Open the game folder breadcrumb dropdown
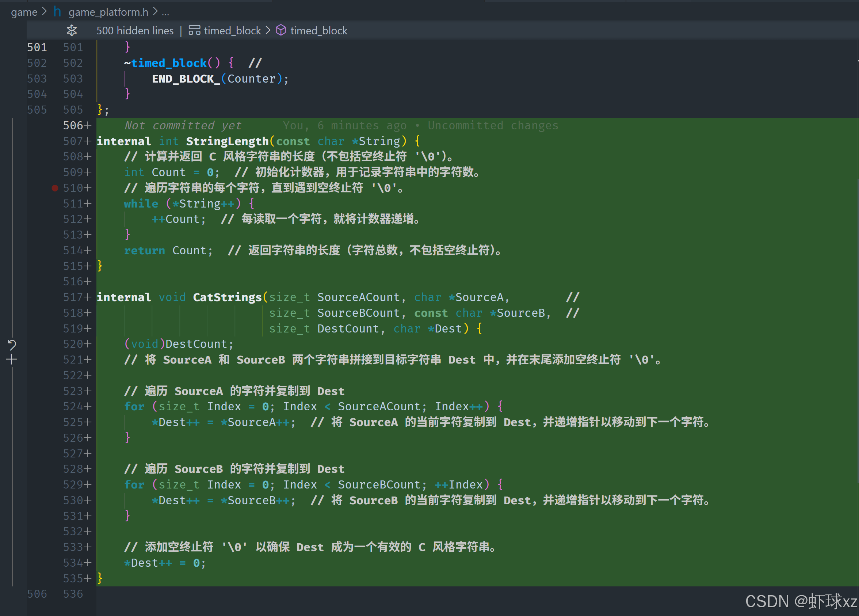Image resolution: width=859 pixels, height=616 pixels. (x=24, y=12)
